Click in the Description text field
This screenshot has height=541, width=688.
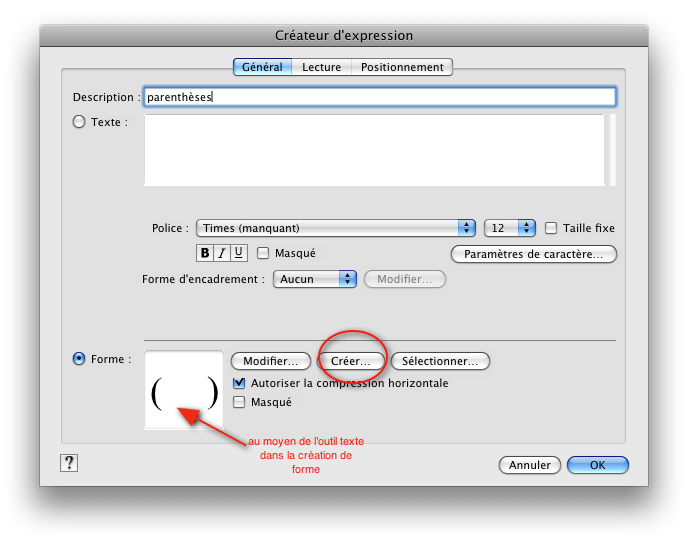pyautogui.click(x=379, y=97)
